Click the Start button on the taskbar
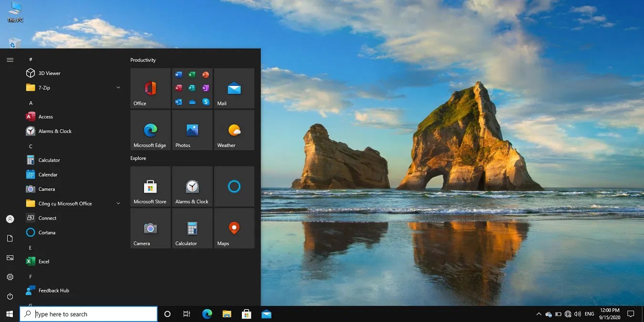The height and width of the screenshot is (322, 644). pos(10,314)
